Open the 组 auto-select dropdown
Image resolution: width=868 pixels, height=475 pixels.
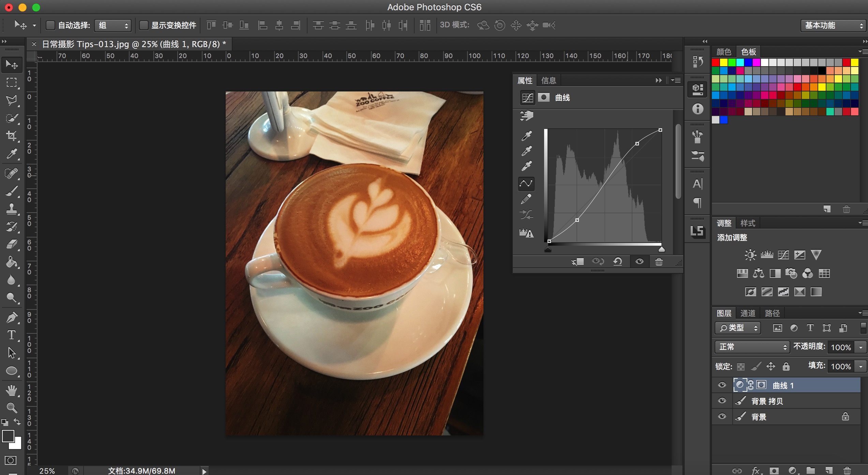(113, 25)
